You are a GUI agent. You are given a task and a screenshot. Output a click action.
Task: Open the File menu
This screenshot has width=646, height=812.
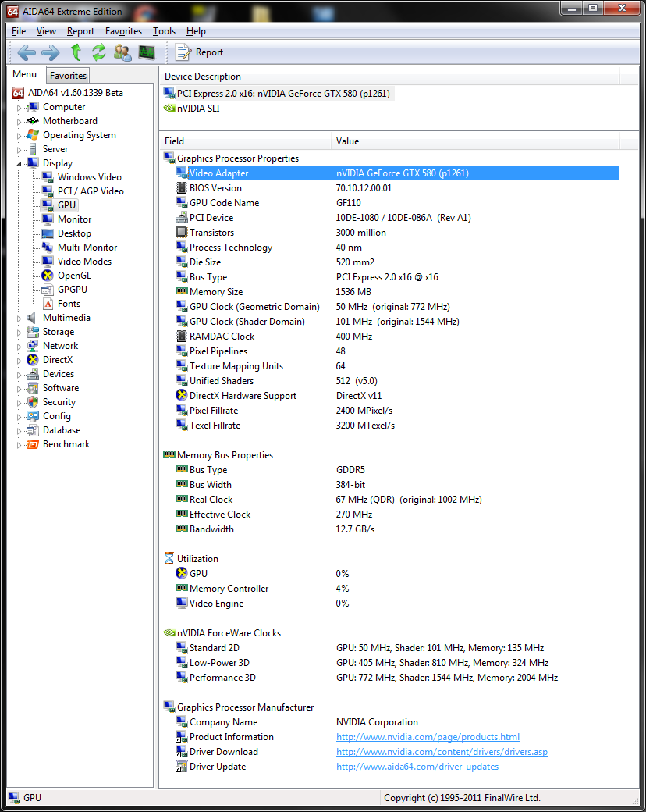(x=19, y=31)
